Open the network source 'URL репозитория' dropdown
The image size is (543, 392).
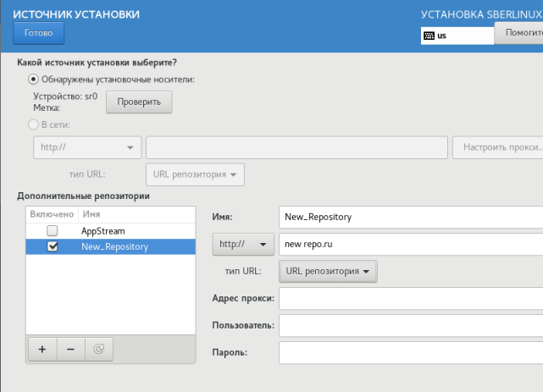[195, 174]
